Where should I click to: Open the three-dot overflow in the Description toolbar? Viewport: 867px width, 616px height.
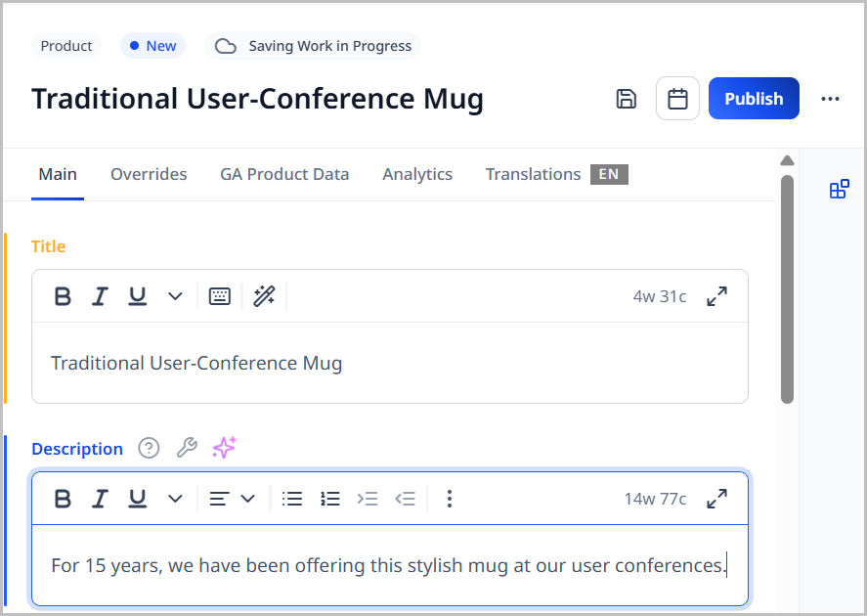coord(450,499)
